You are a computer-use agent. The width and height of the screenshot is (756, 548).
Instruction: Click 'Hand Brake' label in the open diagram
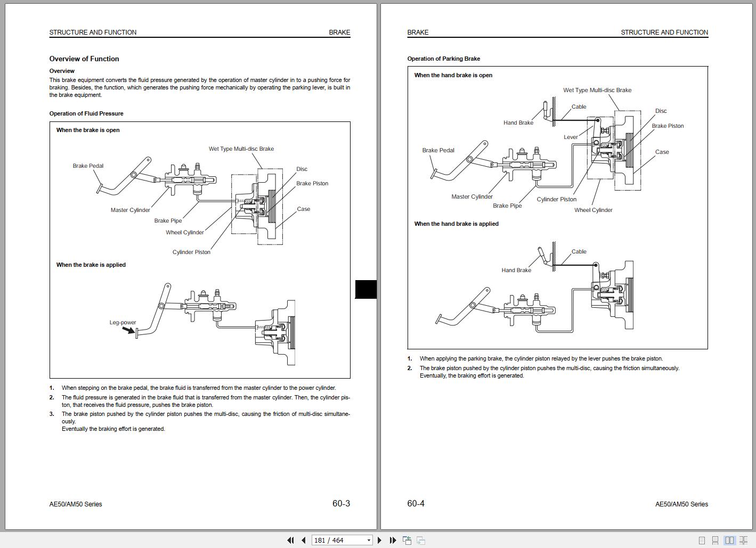click(518, 122)
